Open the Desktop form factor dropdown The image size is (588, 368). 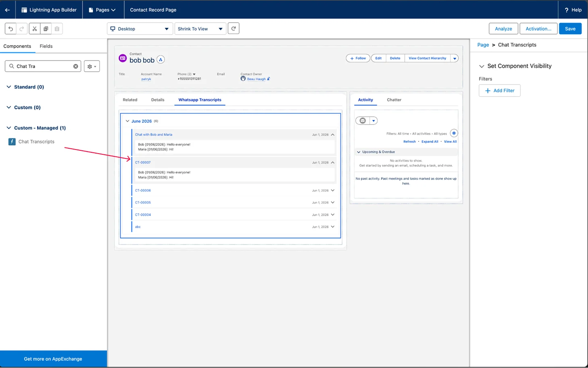[140, 29]
